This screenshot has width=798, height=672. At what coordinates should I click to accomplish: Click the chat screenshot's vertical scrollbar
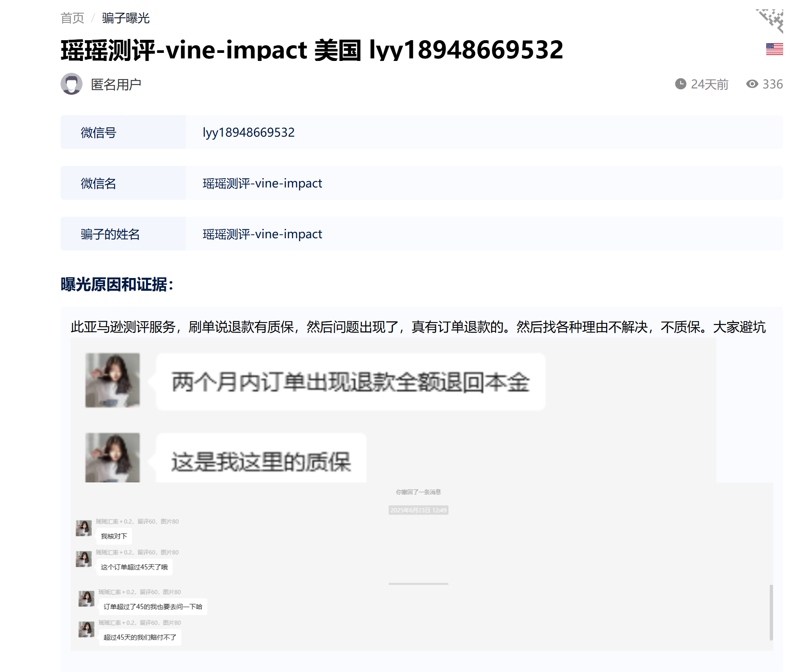[x=771, y=612]
